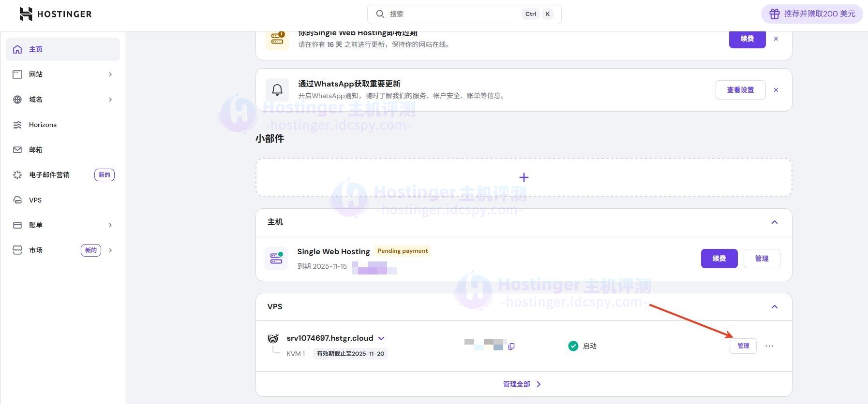Open the 管理全部 link
The width and height of the screenshot is (868, 404).
pyautogui.click(x=522, y=384)
